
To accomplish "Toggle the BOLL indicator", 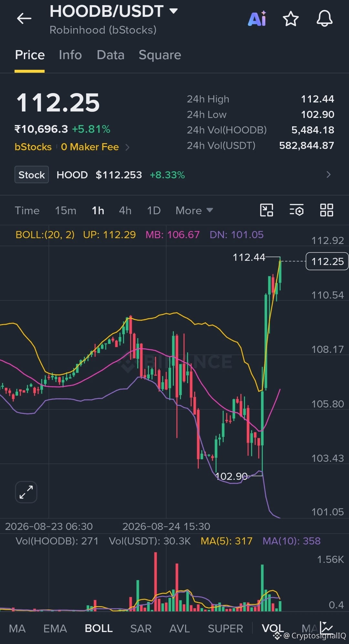I will [99, 628].
